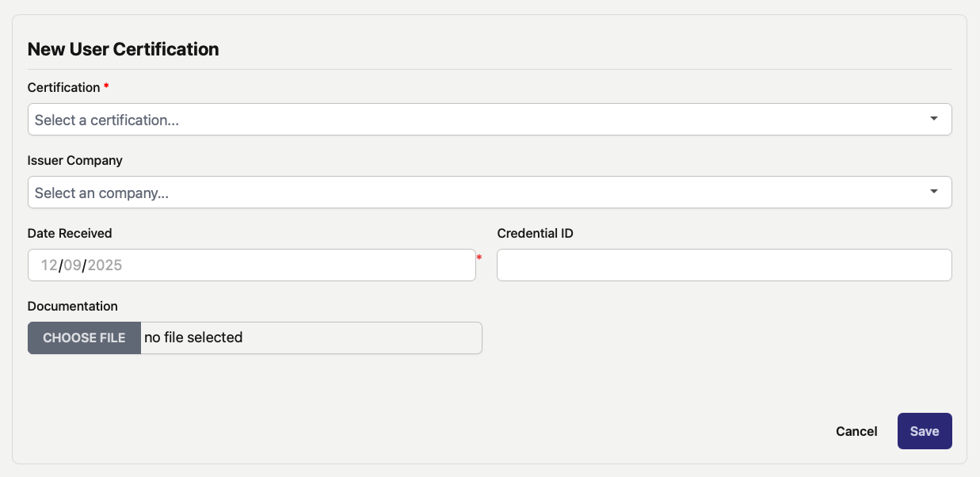
Task: Click the red asterisk beside Certification label
Action: (106, 86)
